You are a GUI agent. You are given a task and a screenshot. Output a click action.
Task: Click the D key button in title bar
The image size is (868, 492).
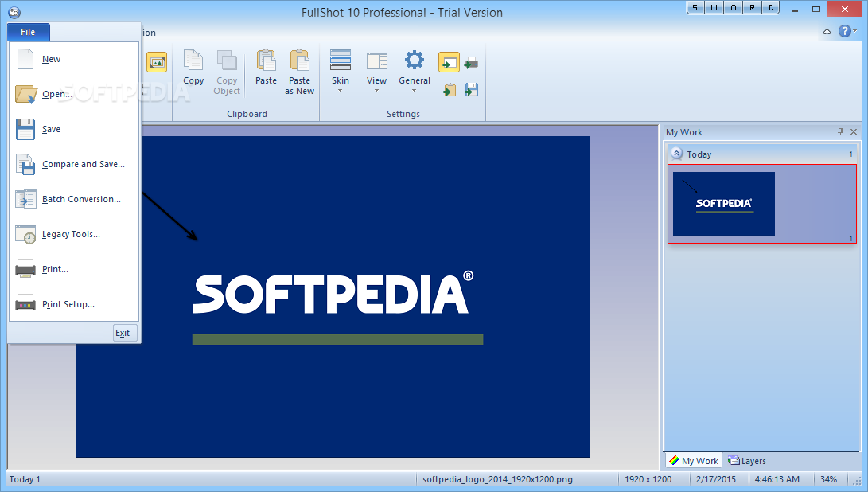[771, 8]
